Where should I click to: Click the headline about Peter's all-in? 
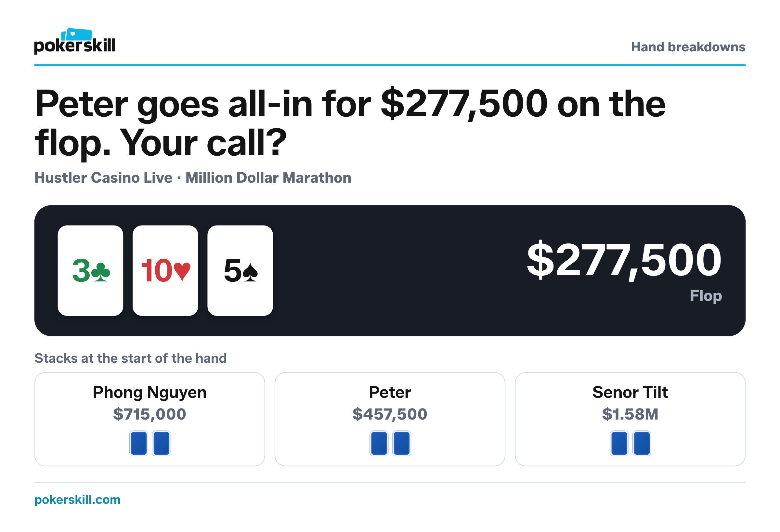350,123
